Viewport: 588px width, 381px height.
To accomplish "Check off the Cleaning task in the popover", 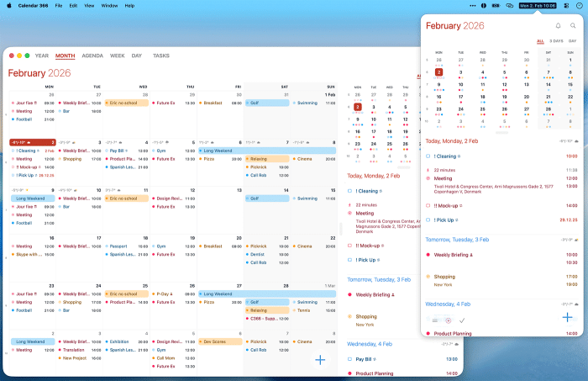I will point(428,156).
